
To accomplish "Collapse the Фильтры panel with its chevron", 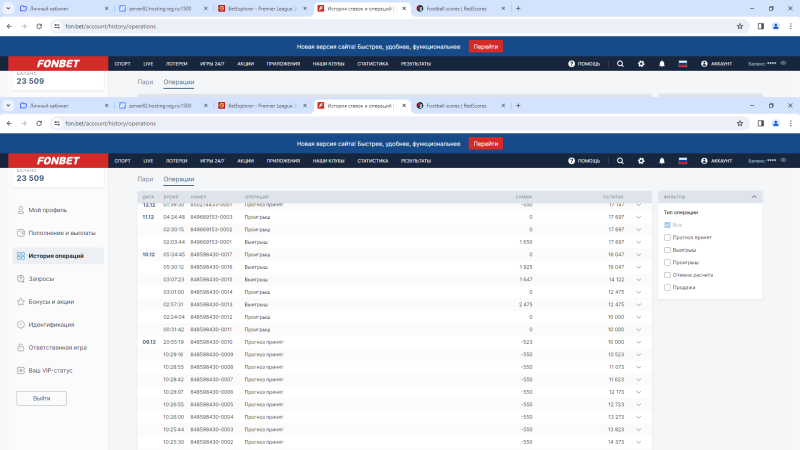I will 754,197.
